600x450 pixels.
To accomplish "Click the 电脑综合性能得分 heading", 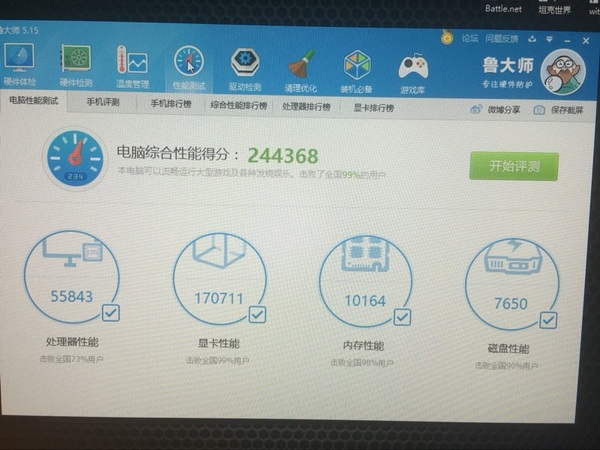I will click(173, 153).
